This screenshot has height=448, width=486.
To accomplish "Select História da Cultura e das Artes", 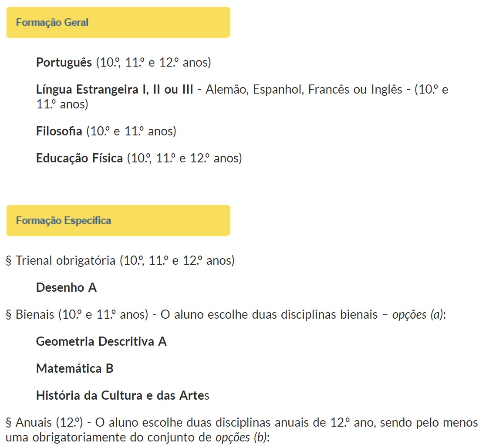I will [123, 396].
